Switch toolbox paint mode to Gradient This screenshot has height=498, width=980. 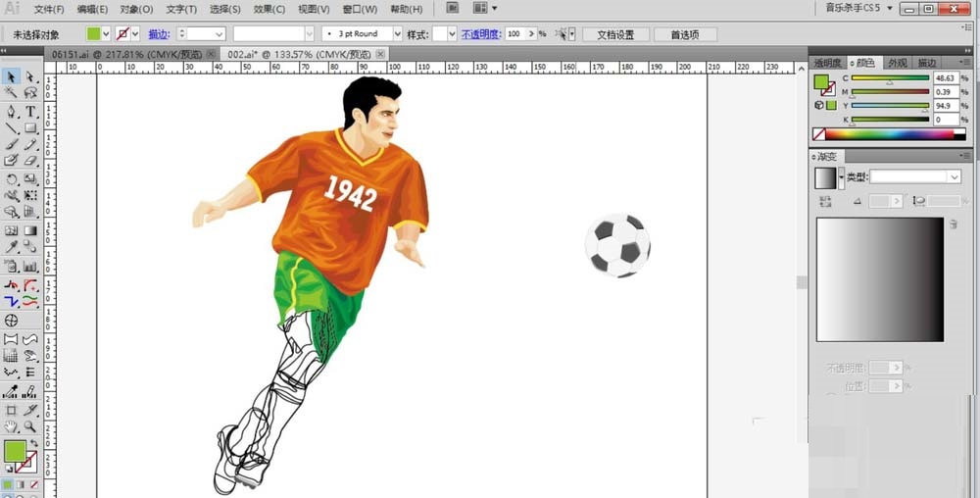[x=21, y=484]
